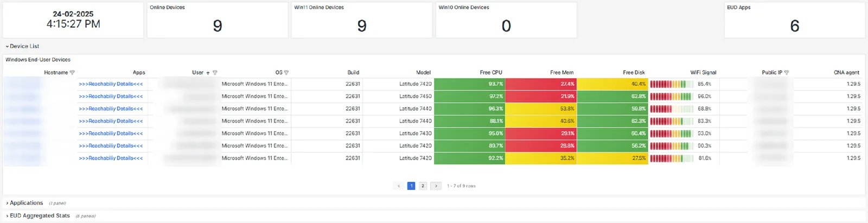Image resolution: width=868 pixels, height=223 pixels.
Task: Open the Public IP column filter icon
Action: [787, 73]
